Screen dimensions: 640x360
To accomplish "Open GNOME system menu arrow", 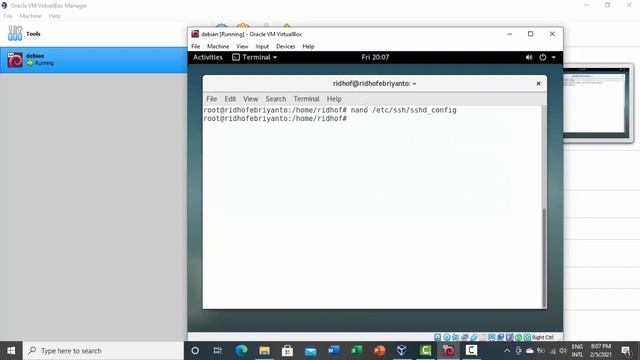I will 554,57.
